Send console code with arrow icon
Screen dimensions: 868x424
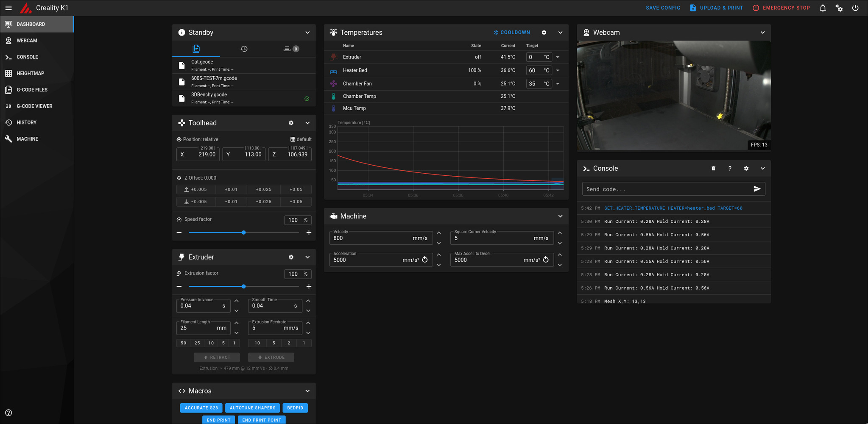pos(757,189)
